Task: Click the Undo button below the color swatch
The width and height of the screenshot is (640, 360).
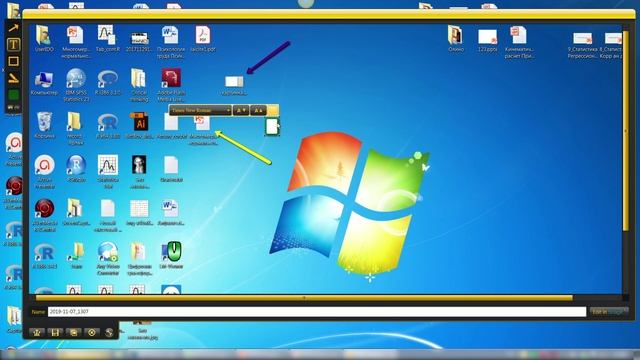Action: tap(10, 107)
